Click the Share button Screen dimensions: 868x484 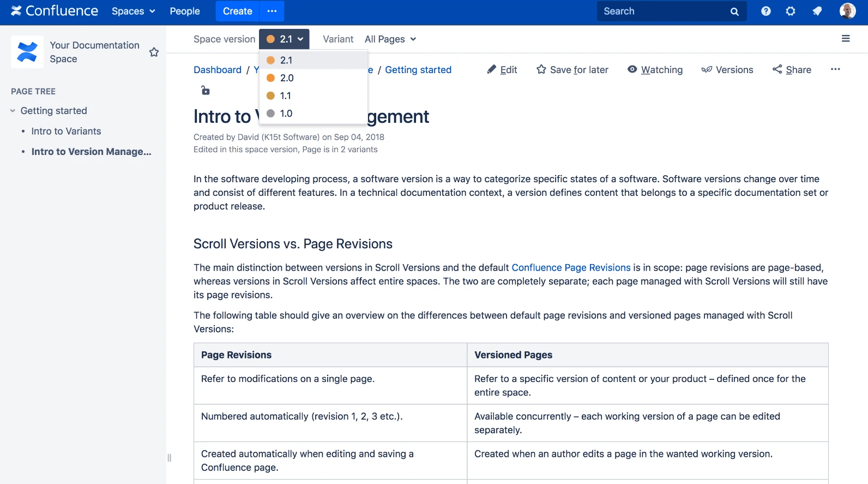click(792, 70)
